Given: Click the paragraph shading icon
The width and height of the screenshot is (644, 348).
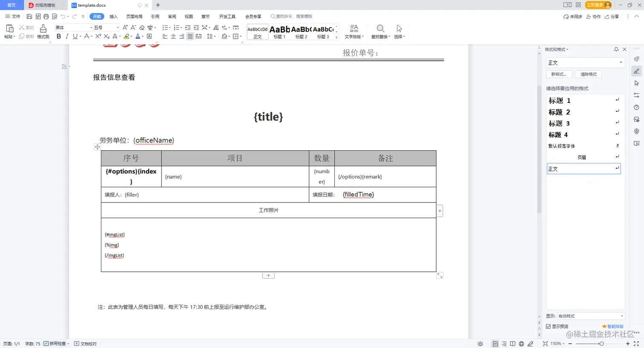Looking at the screenshot, I should (x=224, y=37).
